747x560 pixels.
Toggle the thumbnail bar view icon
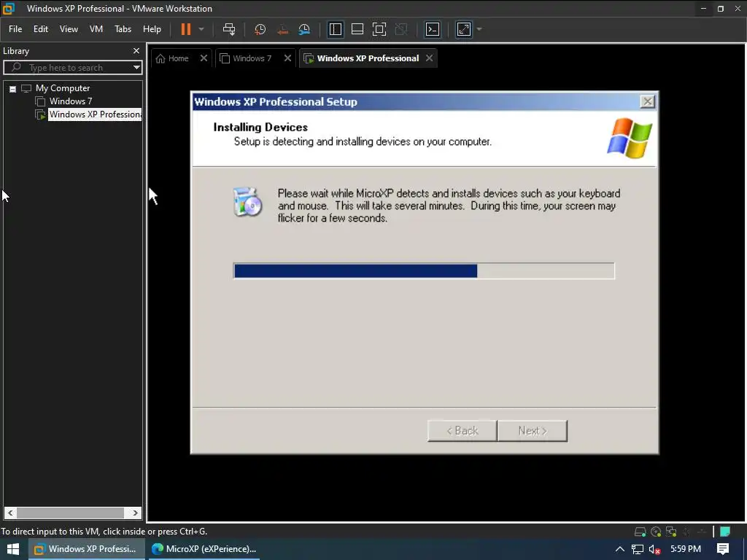pyautogui.click(x=357, y=29)
